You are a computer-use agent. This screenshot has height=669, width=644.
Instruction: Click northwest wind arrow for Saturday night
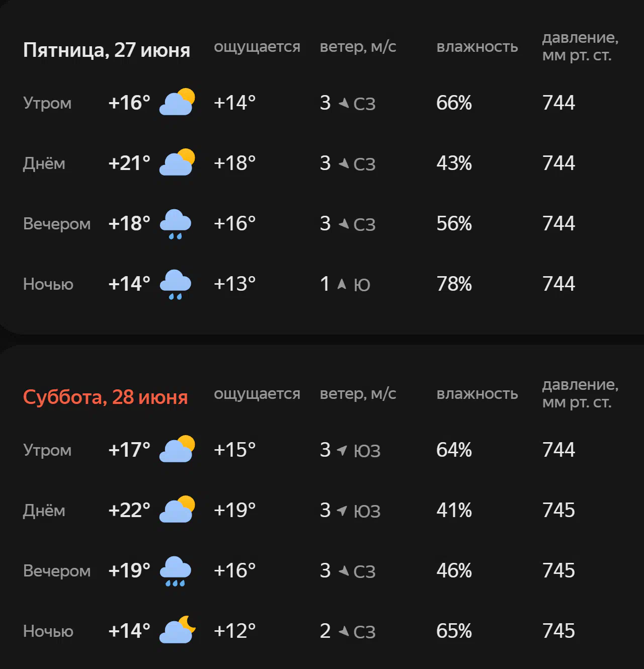[x=344, y=631]
